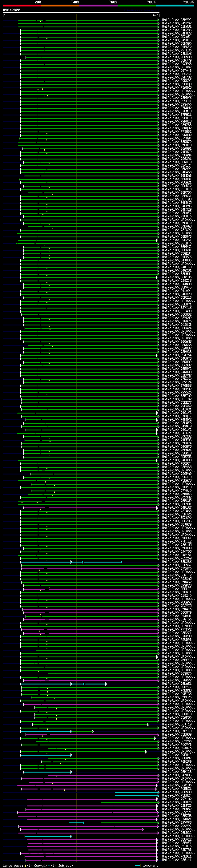The image size is (197, 868).
Task: Click the red ~20% identity legend segment
Action: (22, 6)
